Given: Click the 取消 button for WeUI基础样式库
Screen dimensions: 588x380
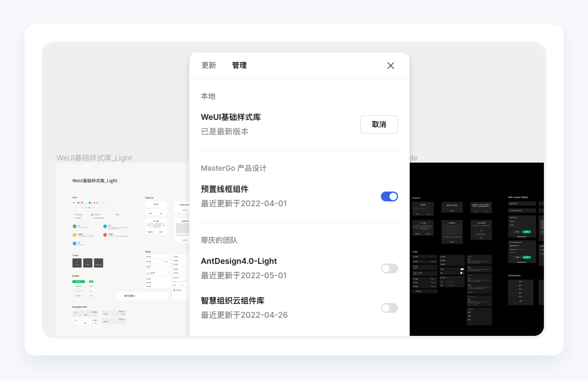Looking at the screenshot, I should pos(379,124).
